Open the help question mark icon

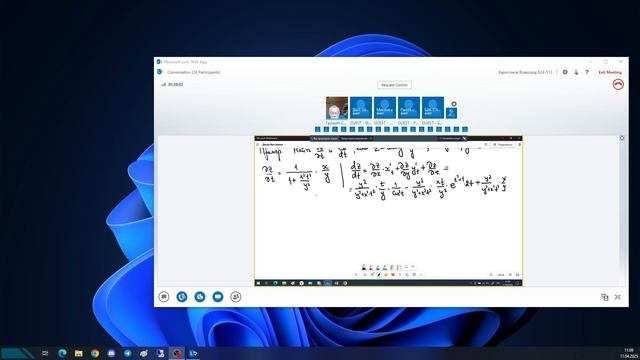click(x=587, y=72)
